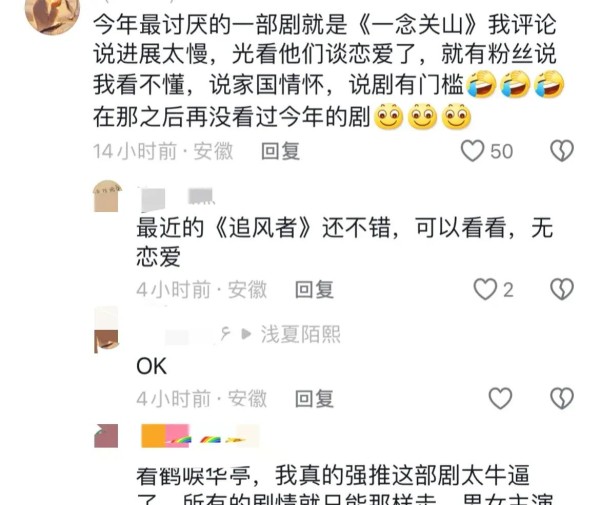Open avatar of the 鹤唳华亭 commenter
The width and height of the screenshot is (600, 505).
point(106,436)
